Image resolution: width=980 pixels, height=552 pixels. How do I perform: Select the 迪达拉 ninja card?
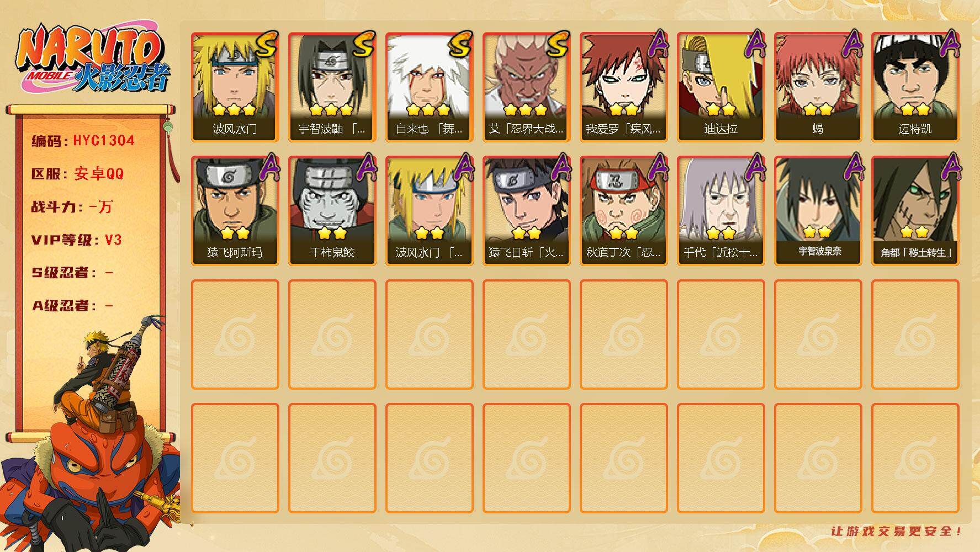[x=721, y=87]
